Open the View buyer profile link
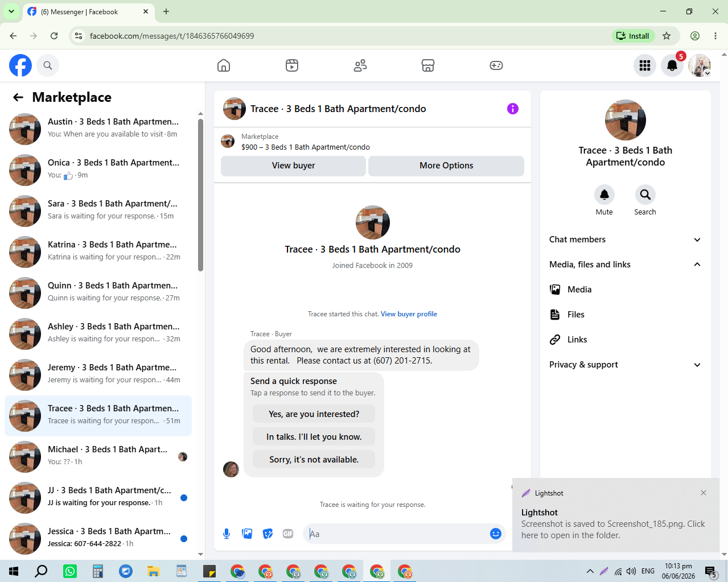Screen dimensions: 728x582 (409, 314)
